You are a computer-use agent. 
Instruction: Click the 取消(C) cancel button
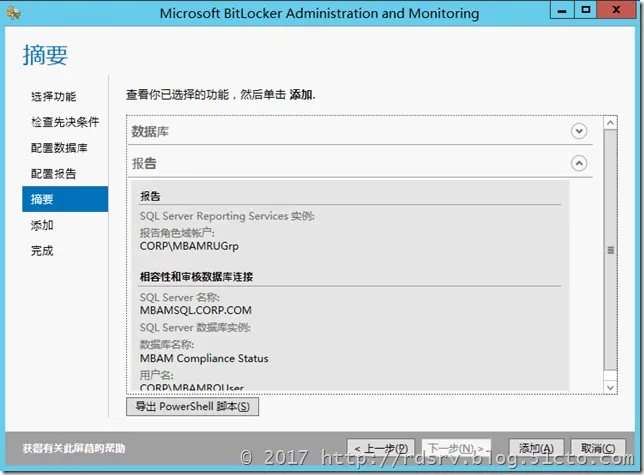coord(598,448)
